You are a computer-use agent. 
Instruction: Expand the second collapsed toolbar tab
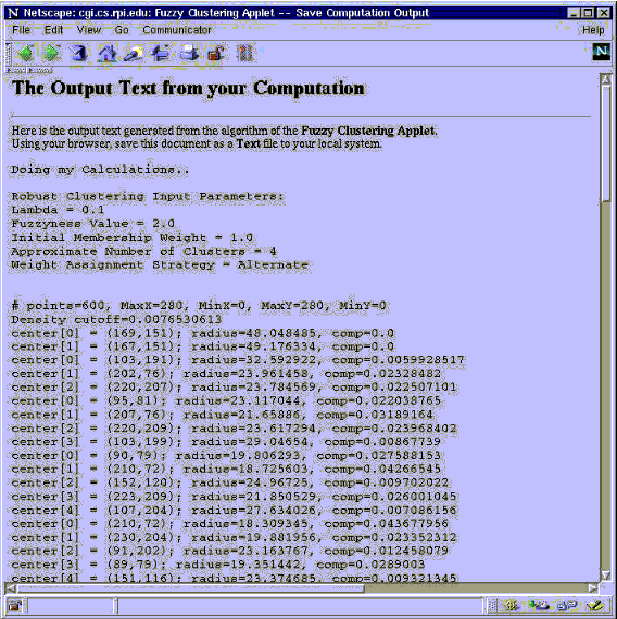[39, 70]
